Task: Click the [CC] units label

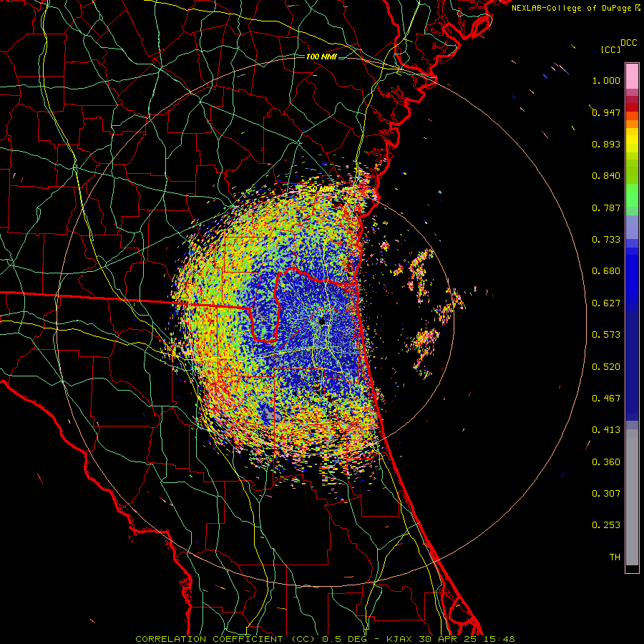Action: click(610, 49)
